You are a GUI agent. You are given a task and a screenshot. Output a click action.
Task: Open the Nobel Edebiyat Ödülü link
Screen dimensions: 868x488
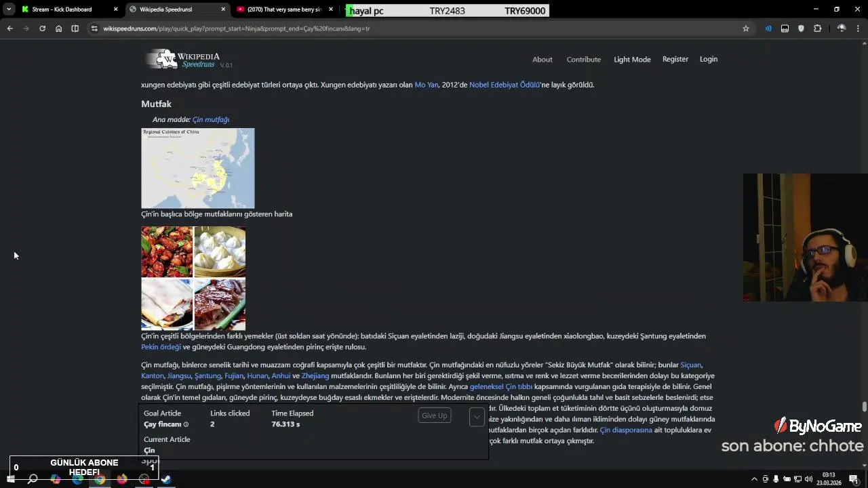[x=505, y=85]
